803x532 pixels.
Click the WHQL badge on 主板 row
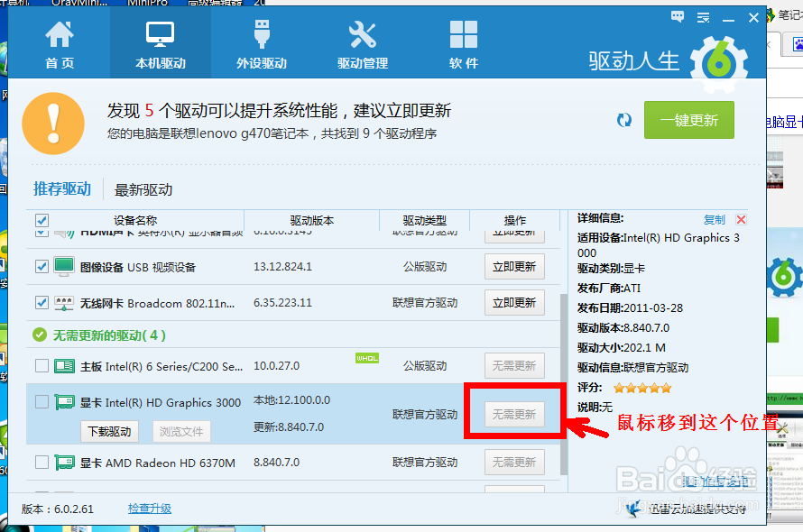click(366, 358)
